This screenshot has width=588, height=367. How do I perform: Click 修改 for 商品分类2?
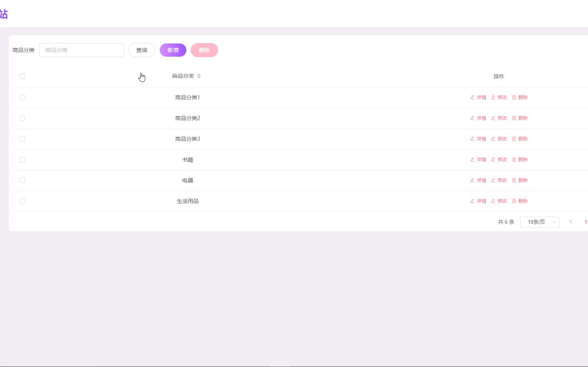point(499,118)
